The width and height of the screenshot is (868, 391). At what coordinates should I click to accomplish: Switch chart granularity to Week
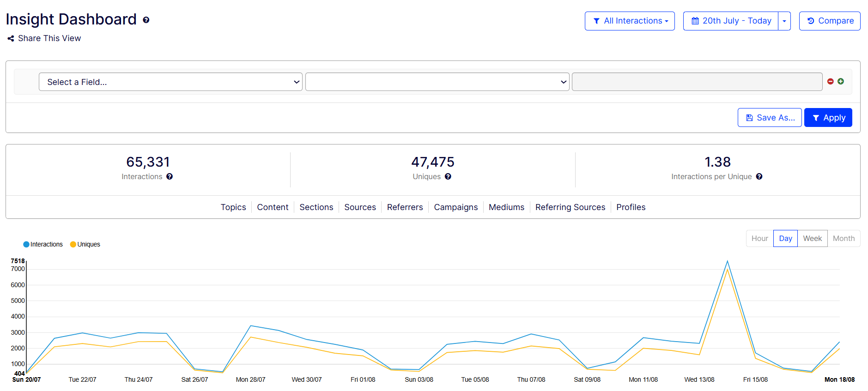pos(812,238)
